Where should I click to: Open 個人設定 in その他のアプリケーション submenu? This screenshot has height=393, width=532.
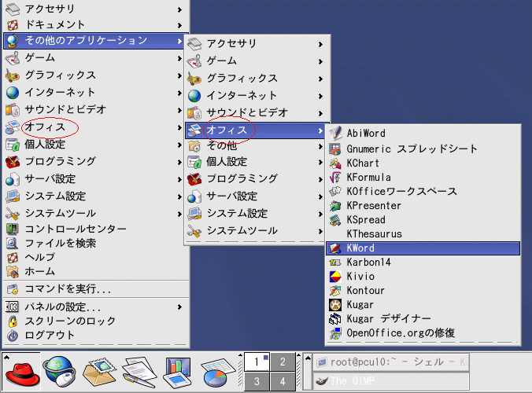click(257, 162)
